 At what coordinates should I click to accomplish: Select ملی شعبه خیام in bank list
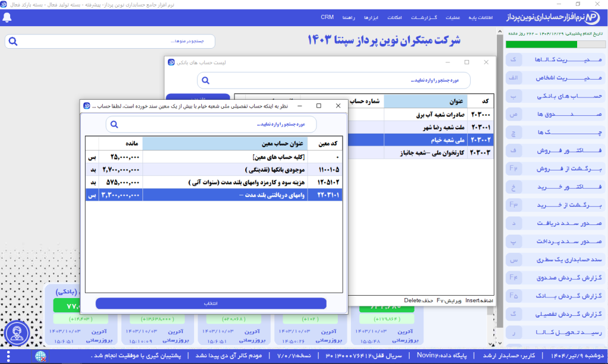(421, 140)
